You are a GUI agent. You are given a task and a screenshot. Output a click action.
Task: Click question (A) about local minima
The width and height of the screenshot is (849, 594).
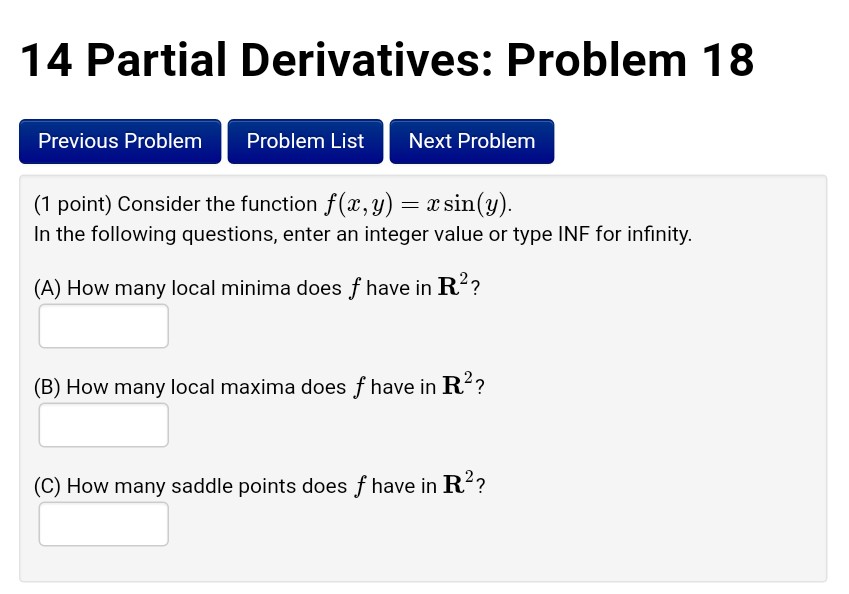pyautogui.click(x=255, y=287)
